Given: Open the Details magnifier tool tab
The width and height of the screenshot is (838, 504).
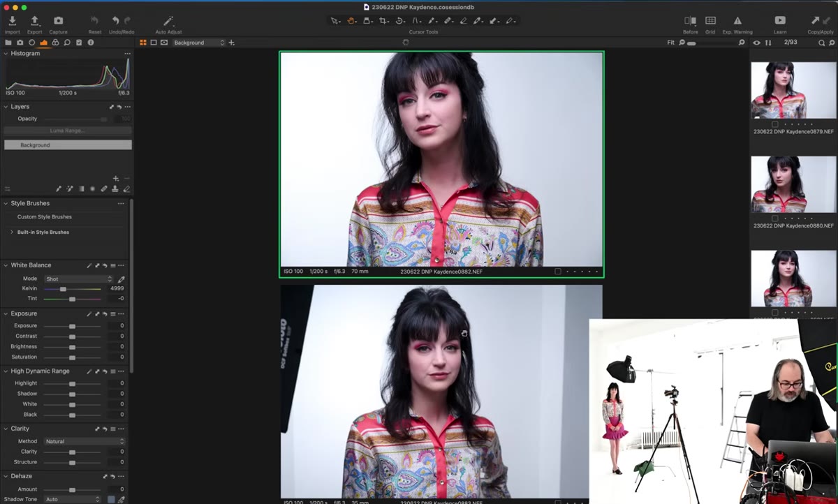Looking at the screenshot, I should click(67, 43).
